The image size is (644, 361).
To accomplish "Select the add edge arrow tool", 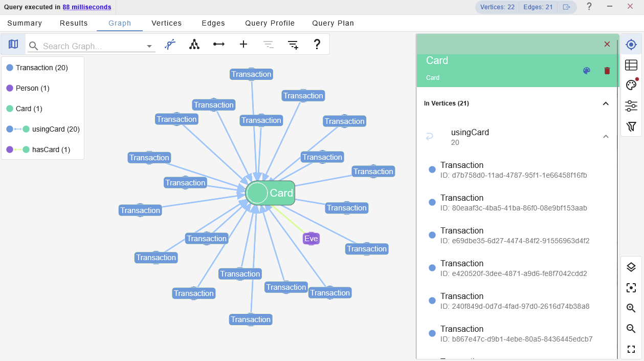I will coord(219,45).
